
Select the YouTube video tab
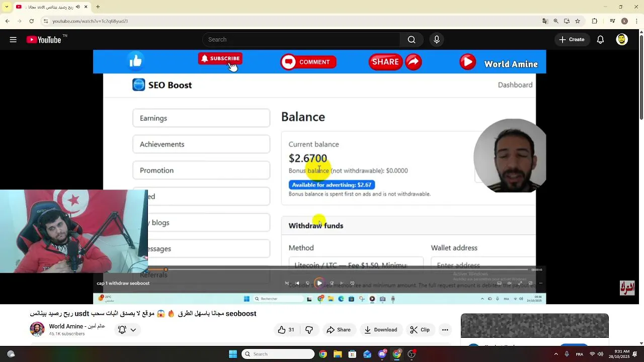[52, 7]
